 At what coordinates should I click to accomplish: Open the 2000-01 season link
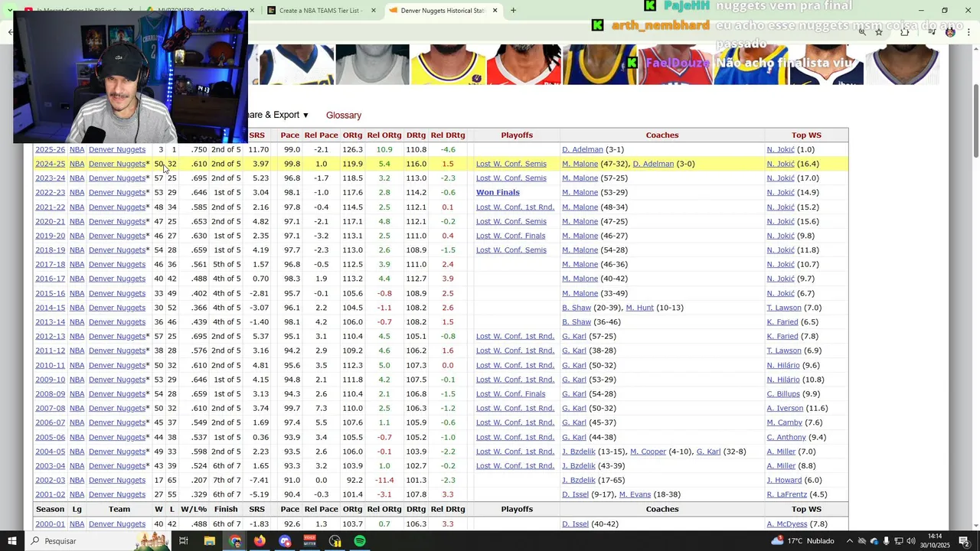click(51, 523)
